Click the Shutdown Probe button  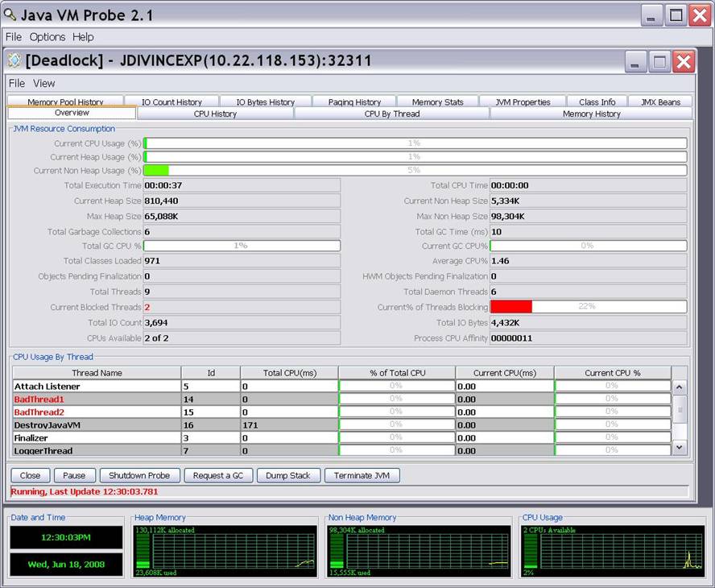(139, 475)
